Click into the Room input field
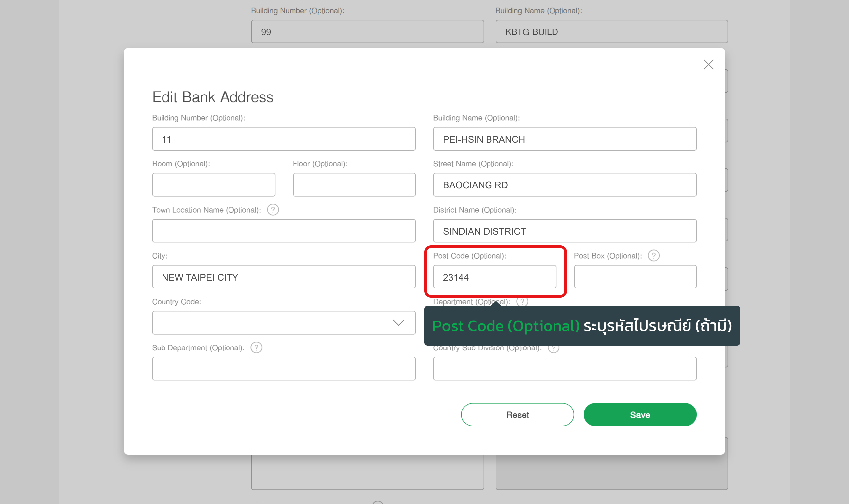Screen dimensions: 849x504 pos(214,184)
